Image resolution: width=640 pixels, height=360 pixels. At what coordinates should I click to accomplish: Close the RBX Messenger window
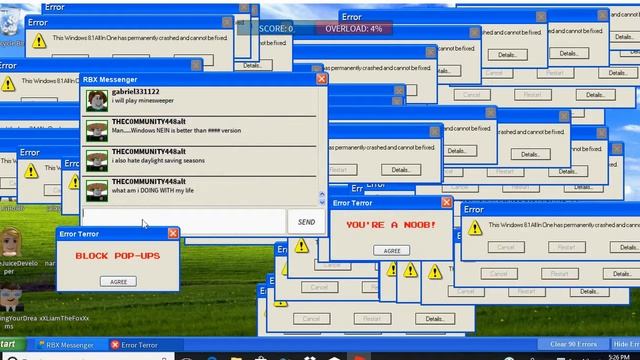point(322,79)
